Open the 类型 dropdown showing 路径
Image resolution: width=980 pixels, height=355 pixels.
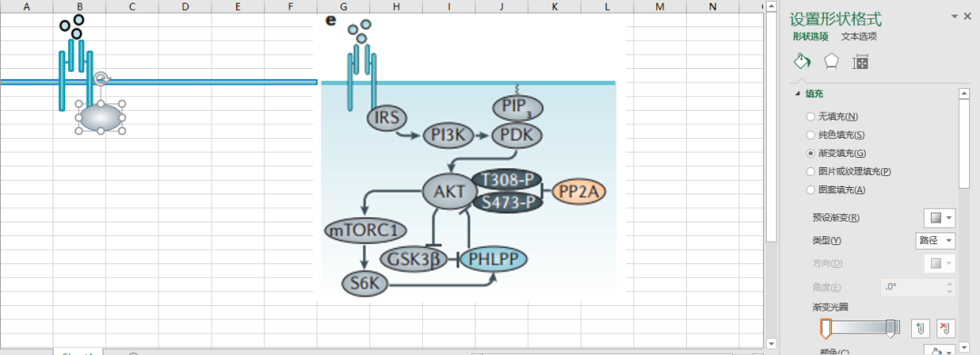click(935, 240)
